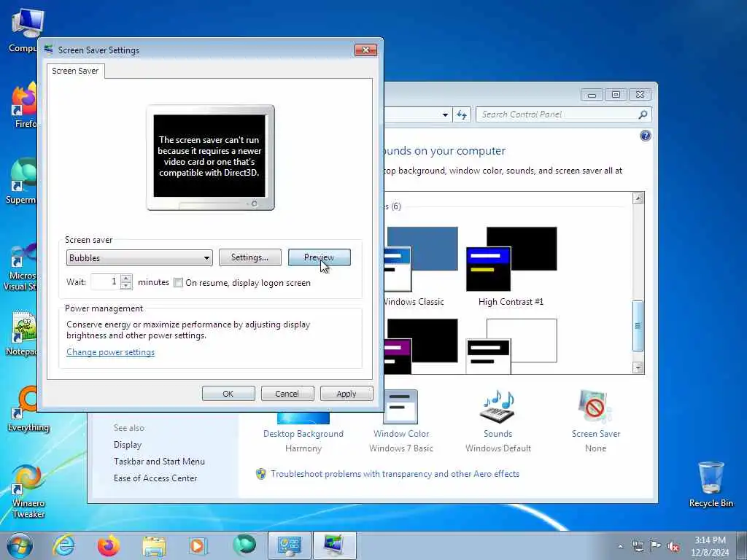Toggle On resume, display logon screen checkbox

point(178,282)
